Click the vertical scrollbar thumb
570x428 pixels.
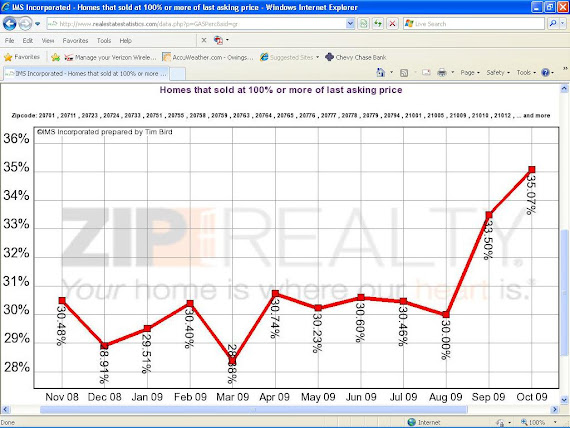pyautogui.click(x=564, y=293)
